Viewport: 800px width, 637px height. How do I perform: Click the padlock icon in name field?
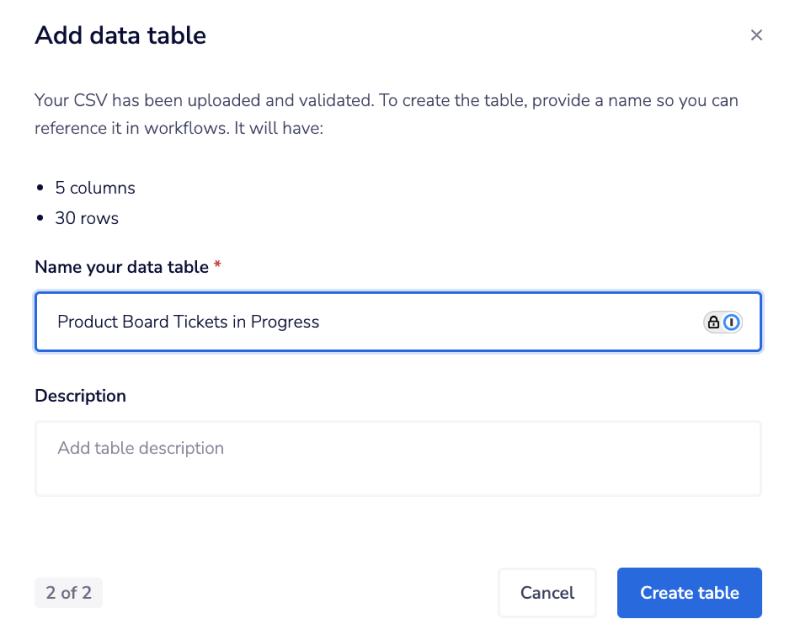[713, 322]
